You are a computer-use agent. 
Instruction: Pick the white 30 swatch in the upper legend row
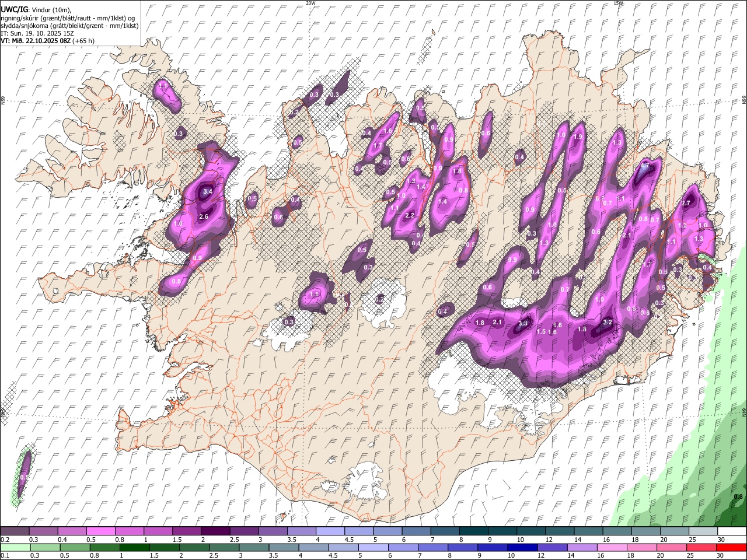[731, 531]
